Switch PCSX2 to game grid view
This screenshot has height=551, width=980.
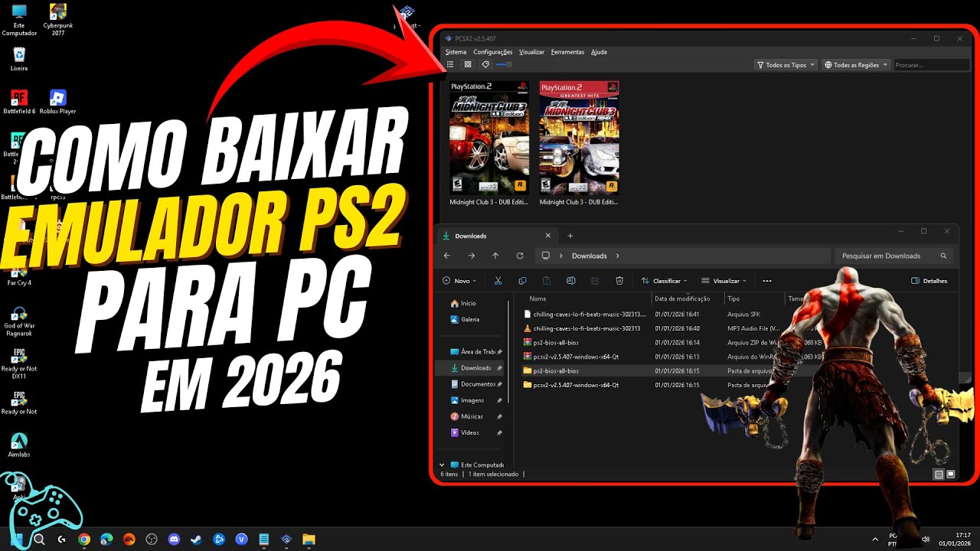click(x=468, y=64)
